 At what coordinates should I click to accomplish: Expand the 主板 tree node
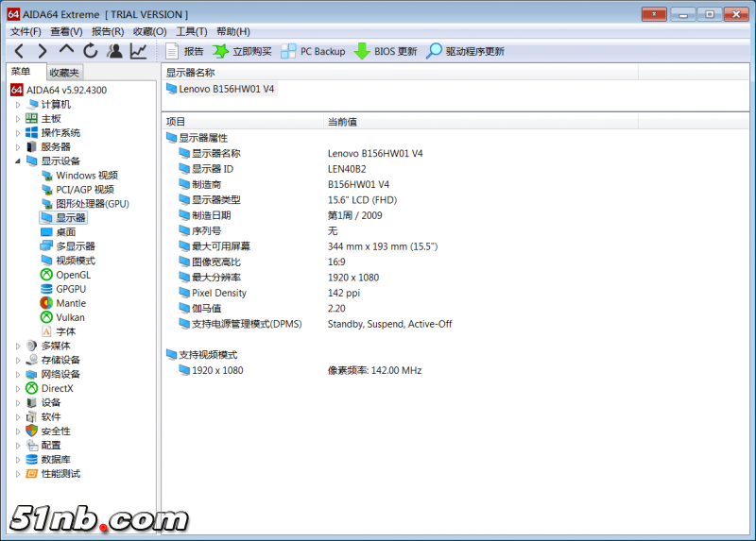click(18, 119)
